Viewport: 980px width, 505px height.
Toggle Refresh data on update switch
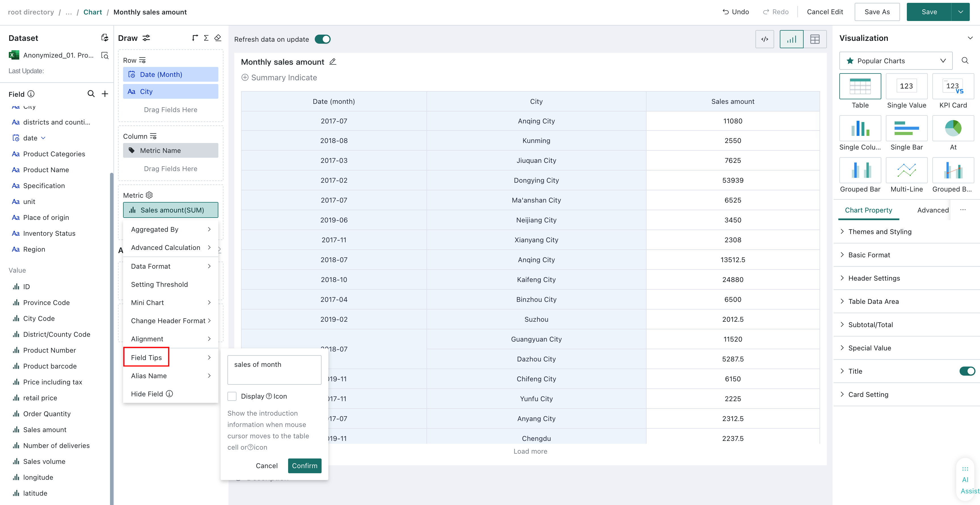(x=323, y=39)
